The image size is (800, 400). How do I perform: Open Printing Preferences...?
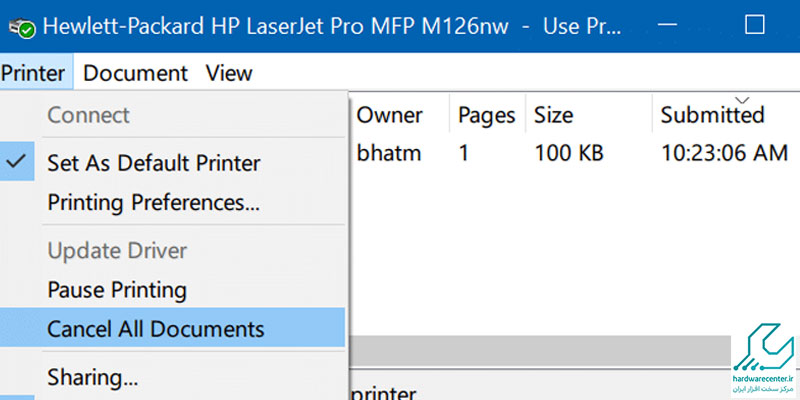(172, 202)
